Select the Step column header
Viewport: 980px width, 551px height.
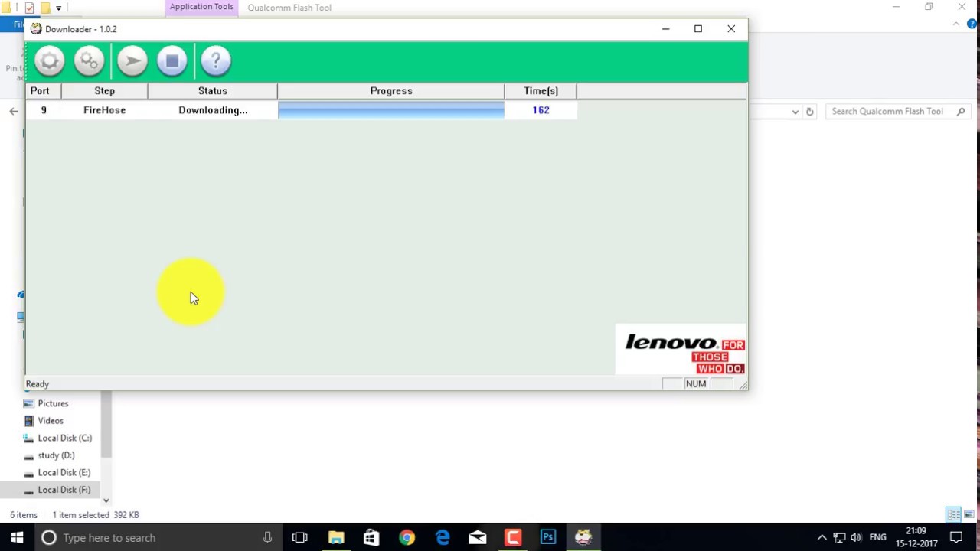pyautogui.click(x=104, y=91)
